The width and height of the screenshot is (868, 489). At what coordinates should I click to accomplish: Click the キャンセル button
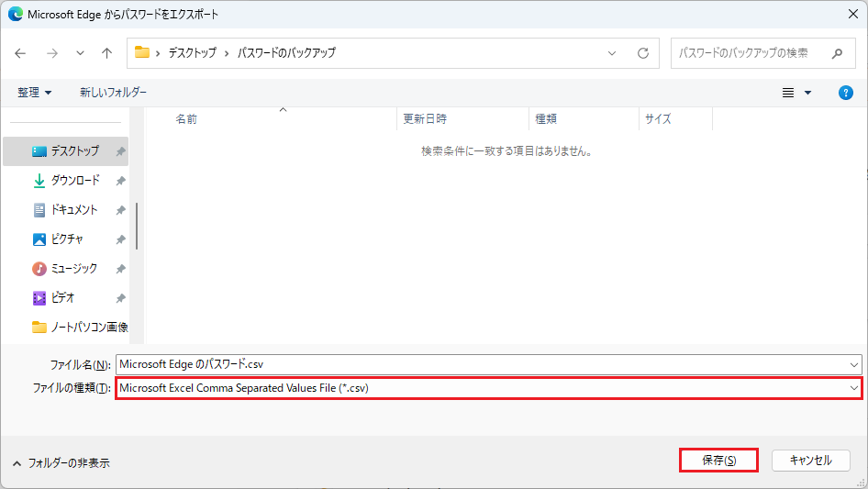pos(811,461)
